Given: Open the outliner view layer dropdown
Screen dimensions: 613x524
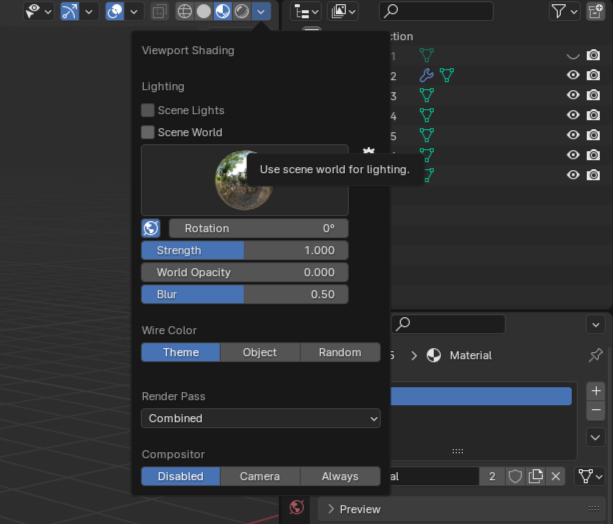Looking at the screenshot, I should (x=343, y=11).
